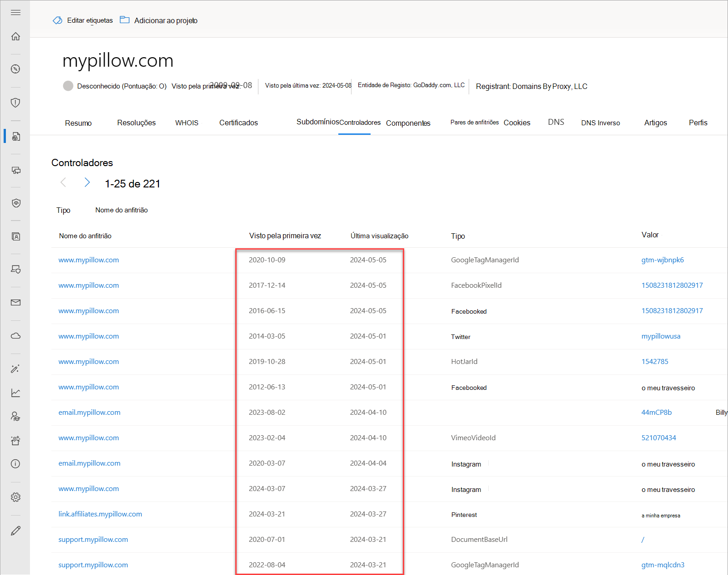Open the Componentes tab
This screenshot has height=575, width=728.
click(x=408, y=123)
